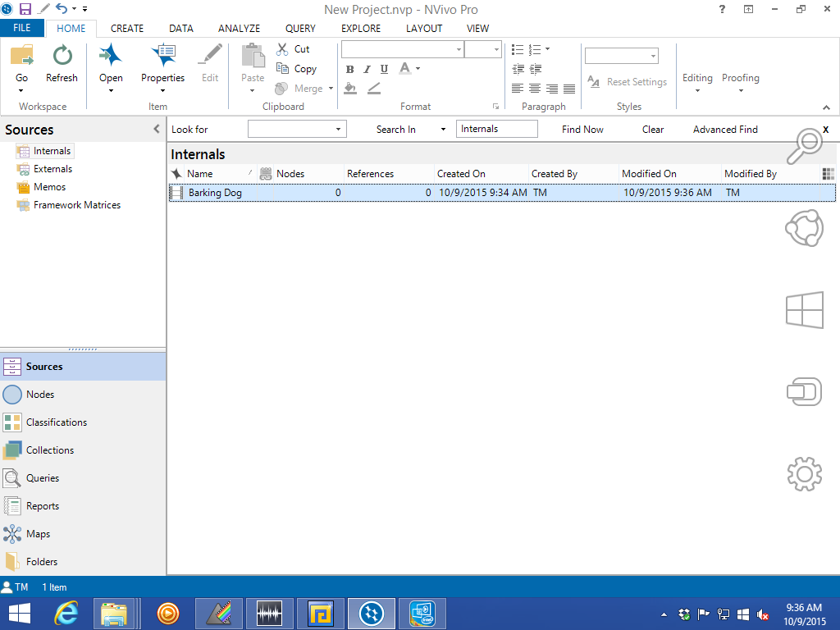Toggle bold formatting
This screenshot has height=630, width=840.
tap(350, 70)
